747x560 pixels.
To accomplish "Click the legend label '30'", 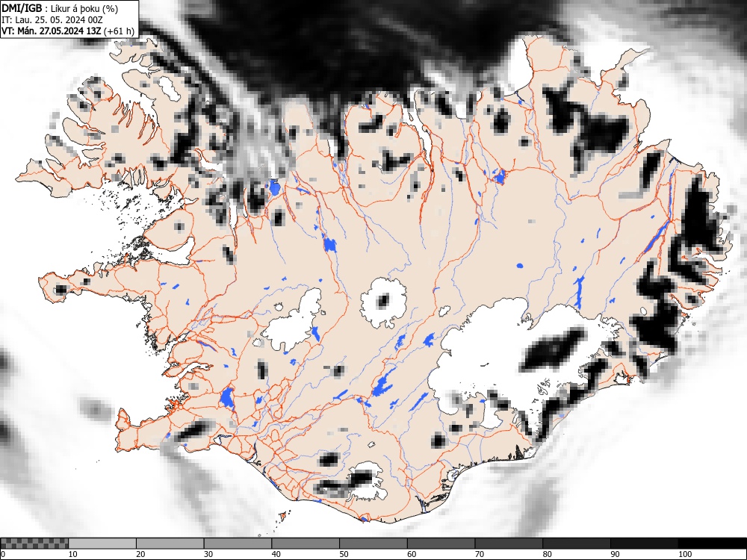I will pos(208,554).
